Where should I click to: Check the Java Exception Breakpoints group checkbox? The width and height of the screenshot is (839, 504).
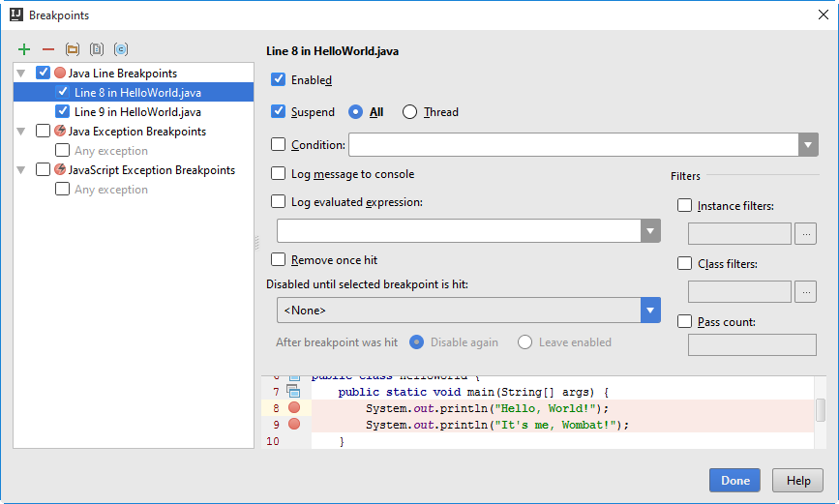tap(43, 131)
